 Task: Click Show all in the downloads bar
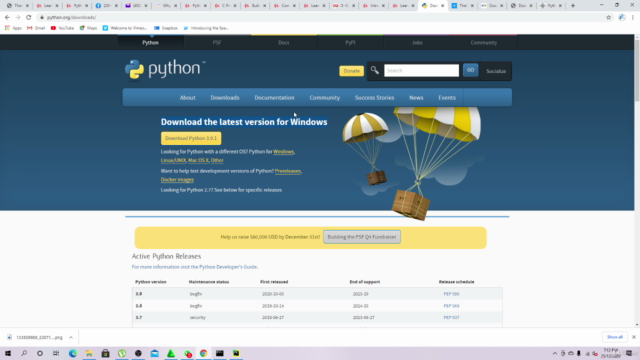point(615,337)
